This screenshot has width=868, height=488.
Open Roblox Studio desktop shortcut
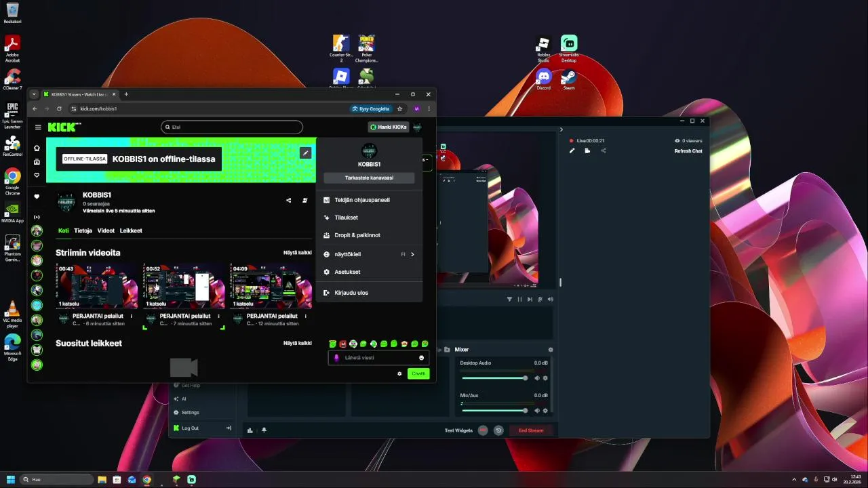click(x=543, y=49)
